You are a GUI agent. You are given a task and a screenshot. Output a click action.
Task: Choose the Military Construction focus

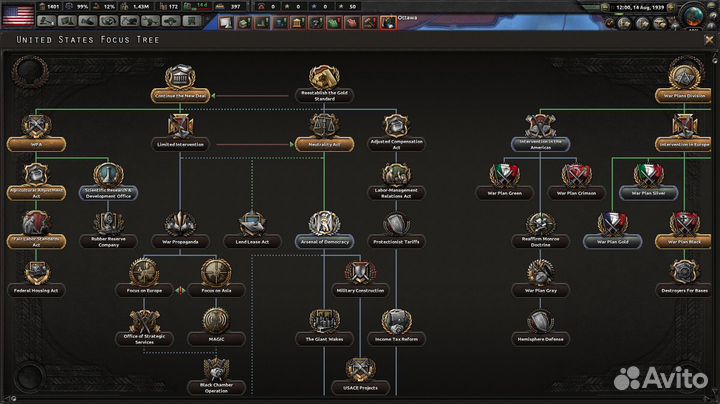pyautogui.click(x=360, y=280)
